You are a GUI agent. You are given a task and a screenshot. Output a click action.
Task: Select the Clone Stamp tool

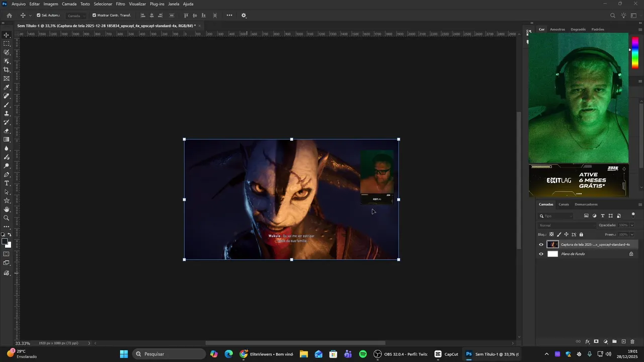click(x=7, y=114)
